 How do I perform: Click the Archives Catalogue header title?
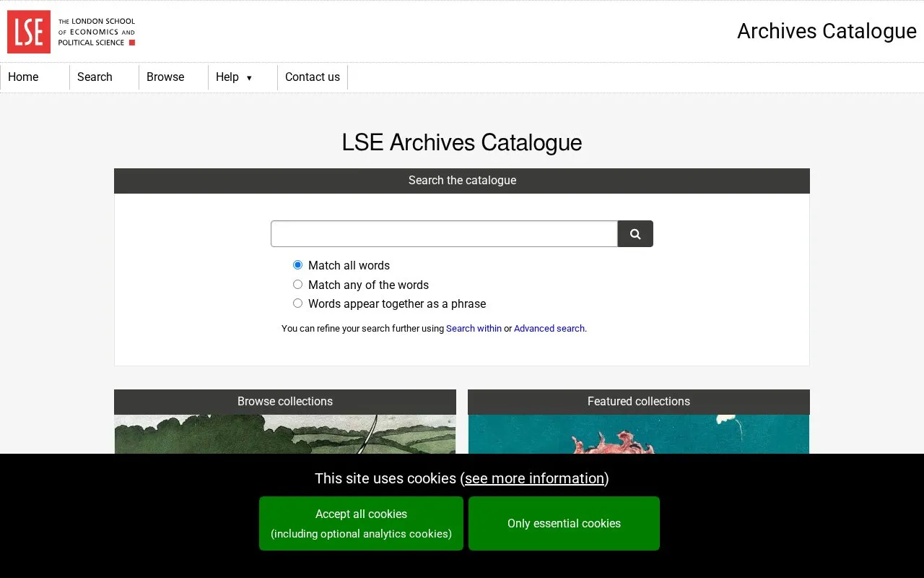coord(827,31)
